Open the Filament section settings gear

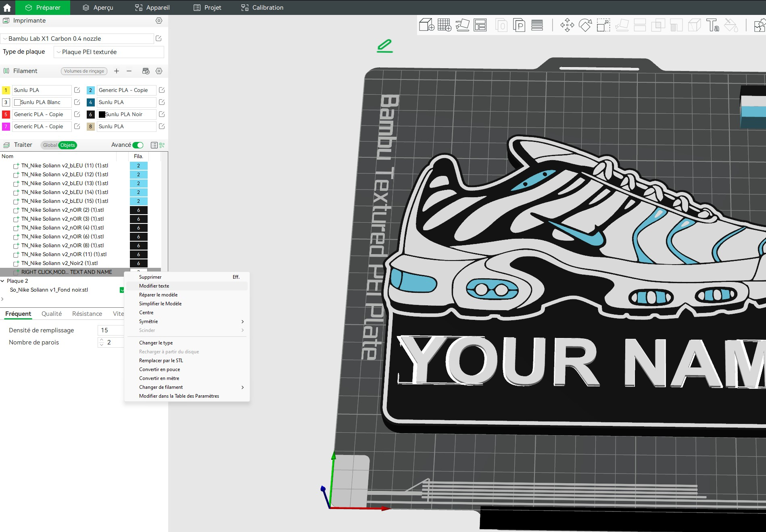159,71
